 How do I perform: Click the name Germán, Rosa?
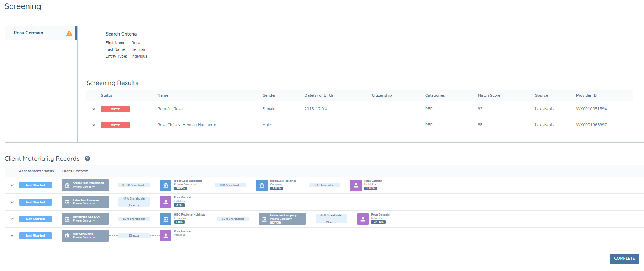(x=170, y=109)
